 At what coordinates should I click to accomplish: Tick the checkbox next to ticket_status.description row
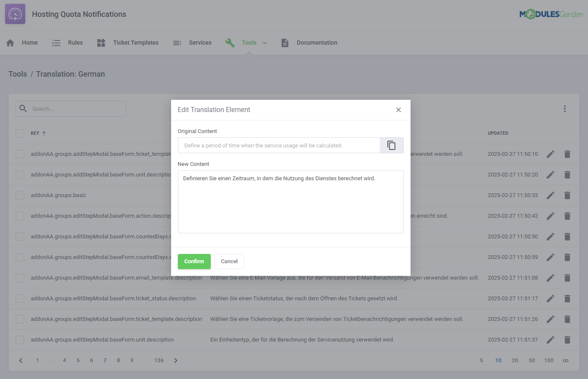click(20, 298)
